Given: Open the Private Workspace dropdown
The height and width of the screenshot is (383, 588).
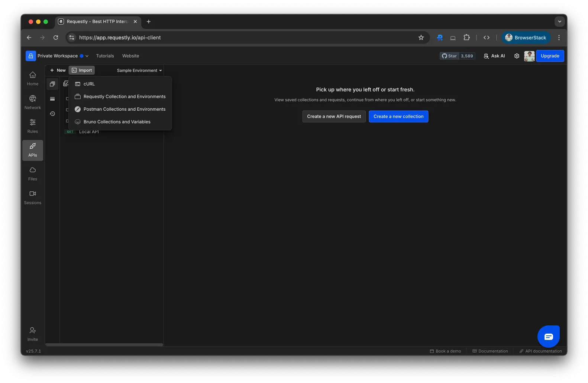Looking at the screenshot, I should [63, 56].
